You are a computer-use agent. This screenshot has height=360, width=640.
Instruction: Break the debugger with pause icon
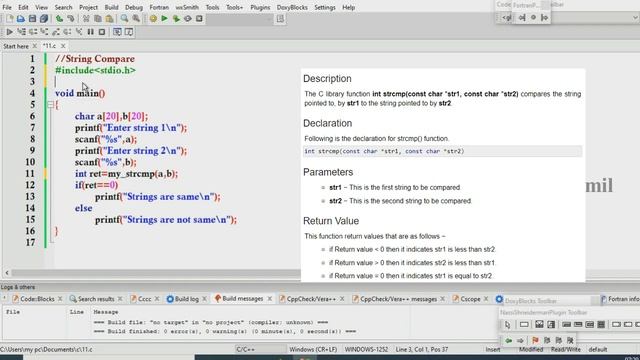(x=90, y=32)
